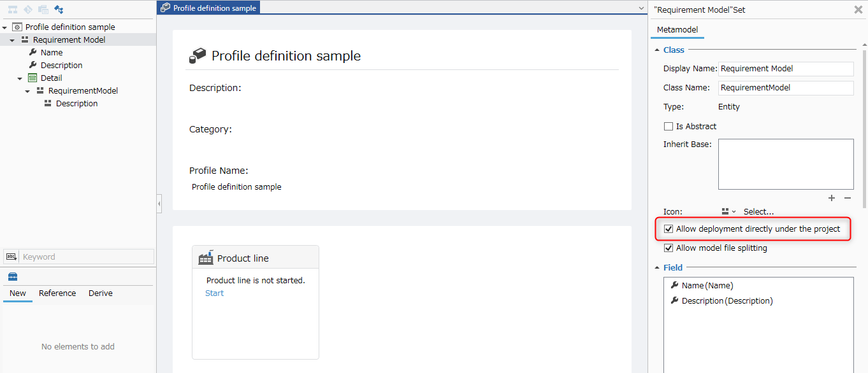Click the Select... icon button
The image size is (868, 373).
pos(759,212)
